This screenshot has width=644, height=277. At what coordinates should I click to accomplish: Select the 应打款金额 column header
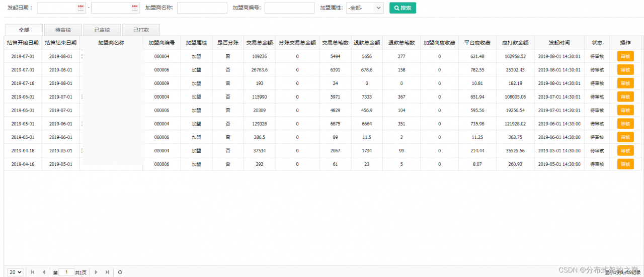tap(515, 43)
